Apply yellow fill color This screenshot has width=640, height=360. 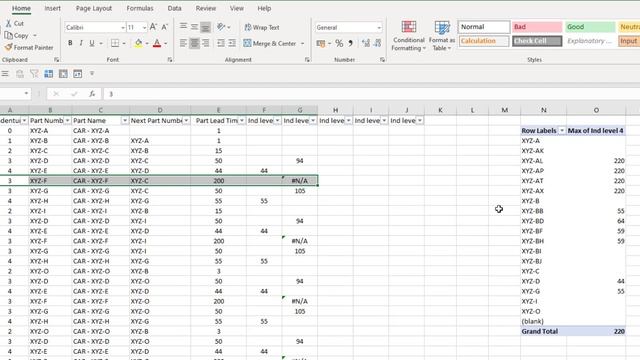[138, 43]
